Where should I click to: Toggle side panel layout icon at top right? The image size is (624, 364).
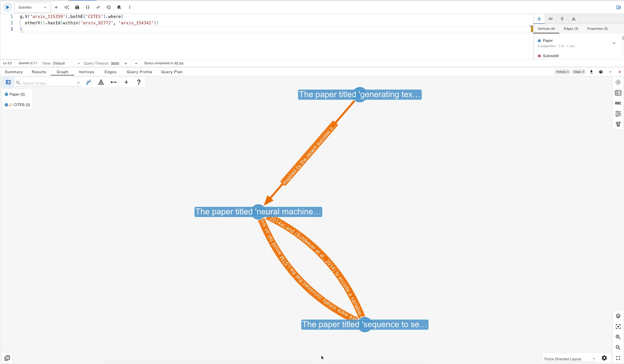(618, 7)
